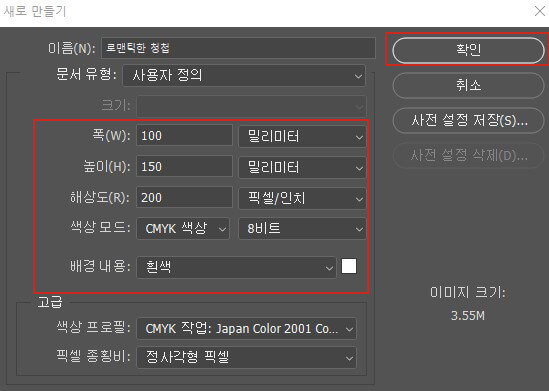Open the 문서 유형 dropdown
Viewport: 549px width, 391px height.
244,75
